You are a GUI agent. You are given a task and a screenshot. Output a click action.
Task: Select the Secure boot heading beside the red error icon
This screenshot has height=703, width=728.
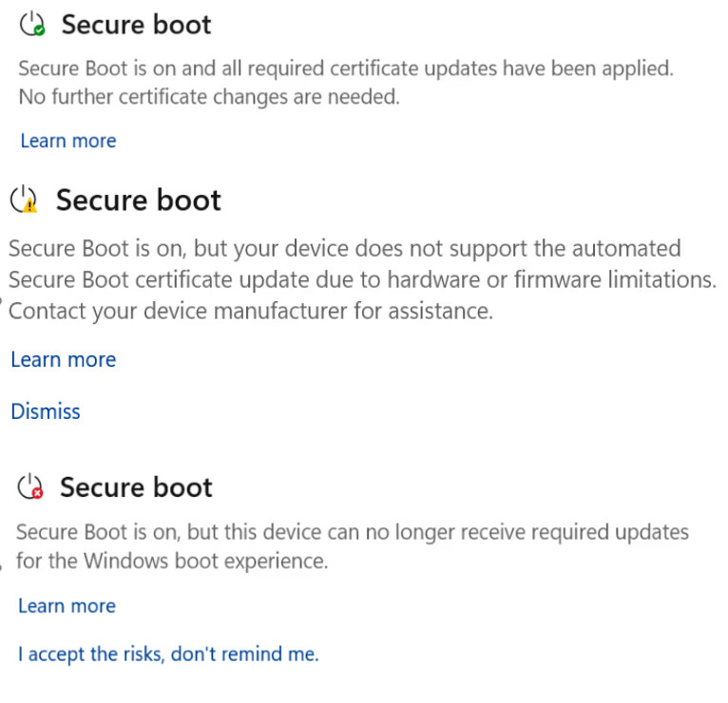point(136,487)
